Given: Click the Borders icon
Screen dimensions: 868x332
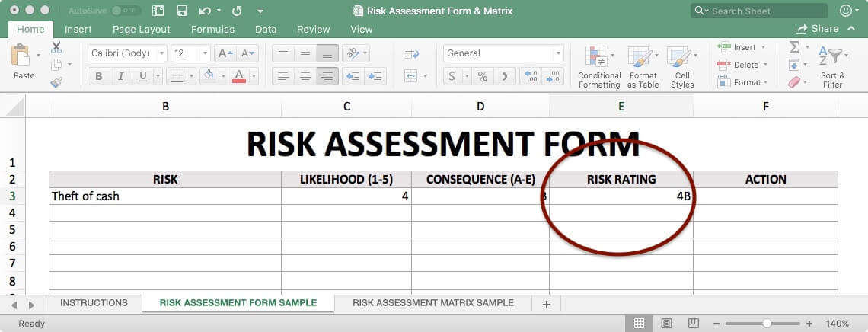Looking at the screenshot, I should coord(177,76).
